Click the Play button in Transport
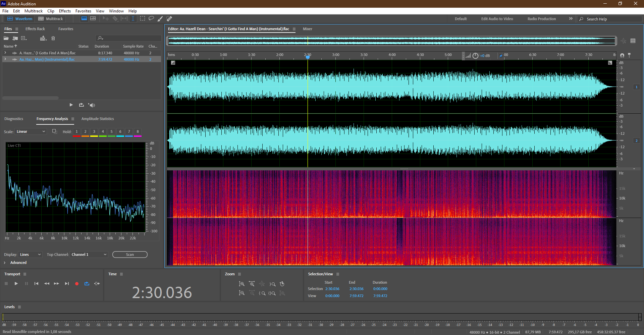The width and height of the screenshot is (644, 335). point(16,284)
